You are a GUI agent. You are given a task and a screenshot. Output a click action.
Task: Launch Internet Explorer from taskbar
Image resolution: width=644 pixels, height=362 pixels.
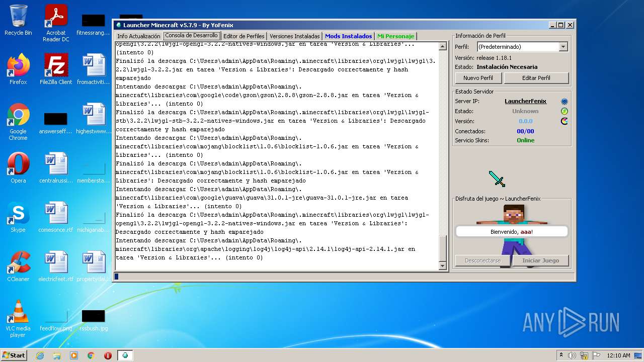pos(40,355)
